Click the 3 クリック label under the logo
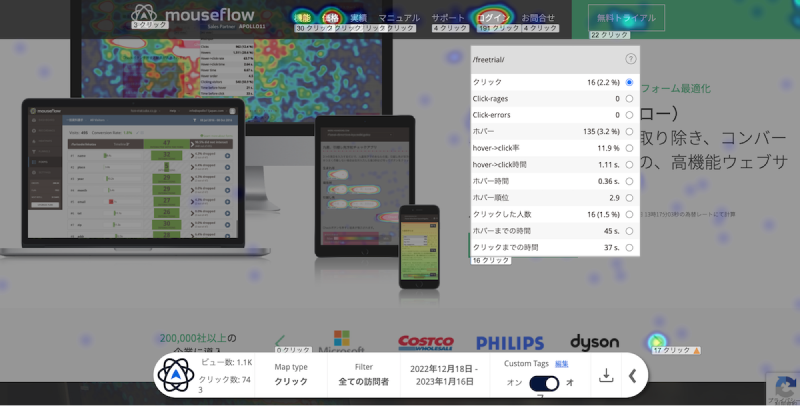Image resolution: width=800 pixels, height=406 pixels. pyautogui.click(x=149, y=24)
